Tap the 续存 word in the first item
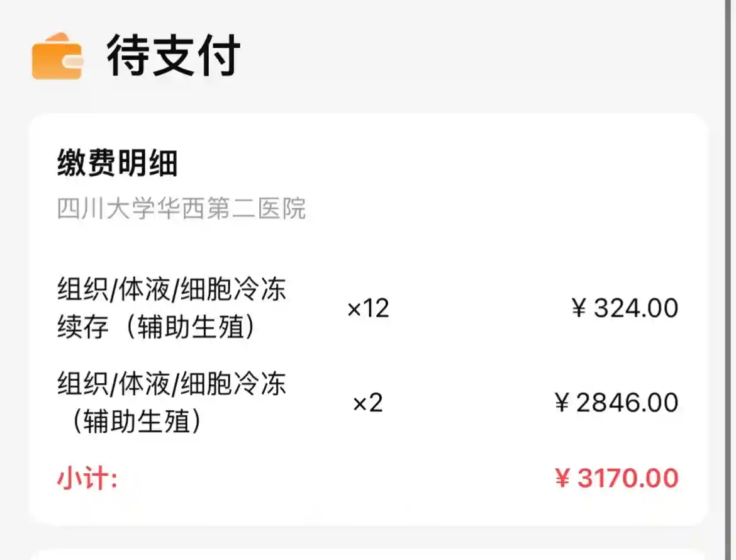 (x=84, y=328)
